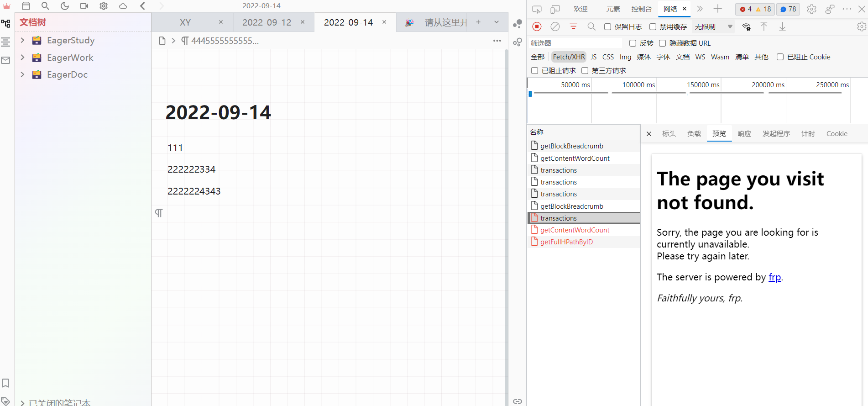Open the calendar daily note icon
868x406 pixels.
26,6
